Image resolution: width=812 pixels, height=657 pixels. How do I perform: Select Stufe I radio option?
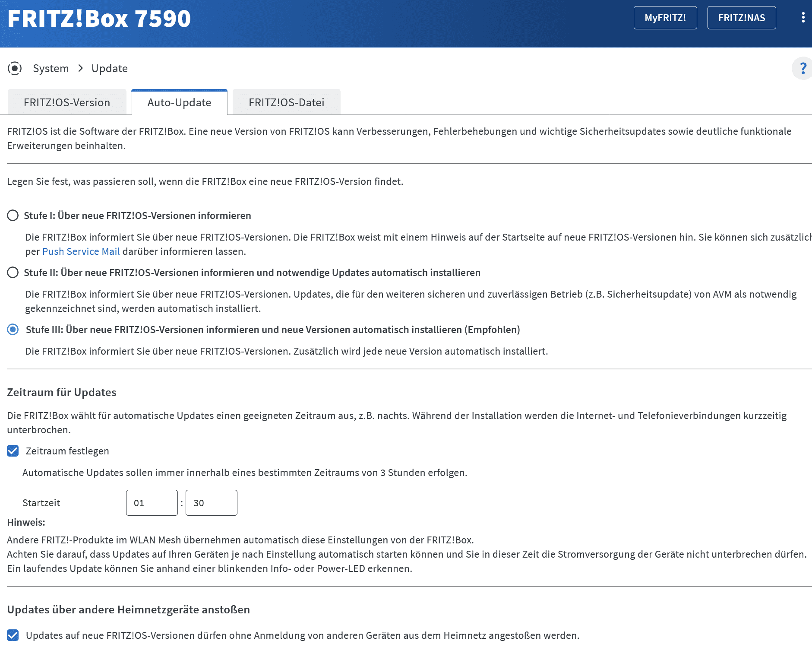13,216
